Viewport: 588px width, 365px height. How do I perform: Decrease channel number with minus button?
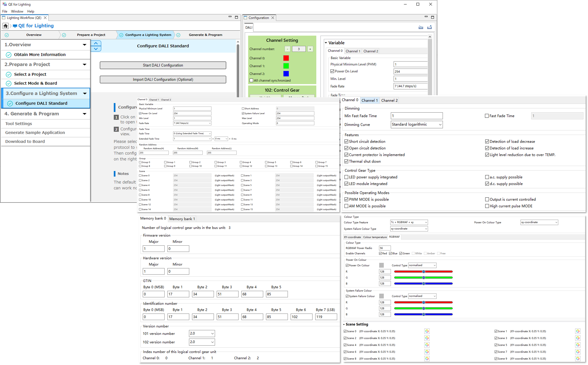287,49
